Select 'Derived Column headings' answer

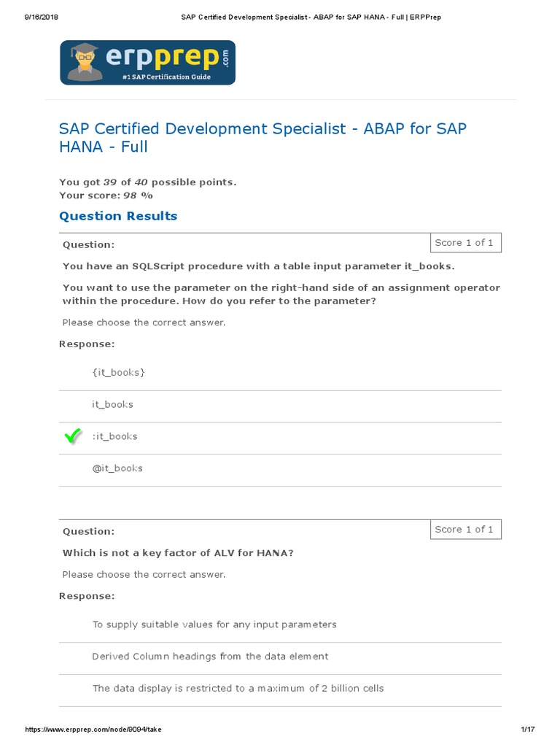pos(210,657)
